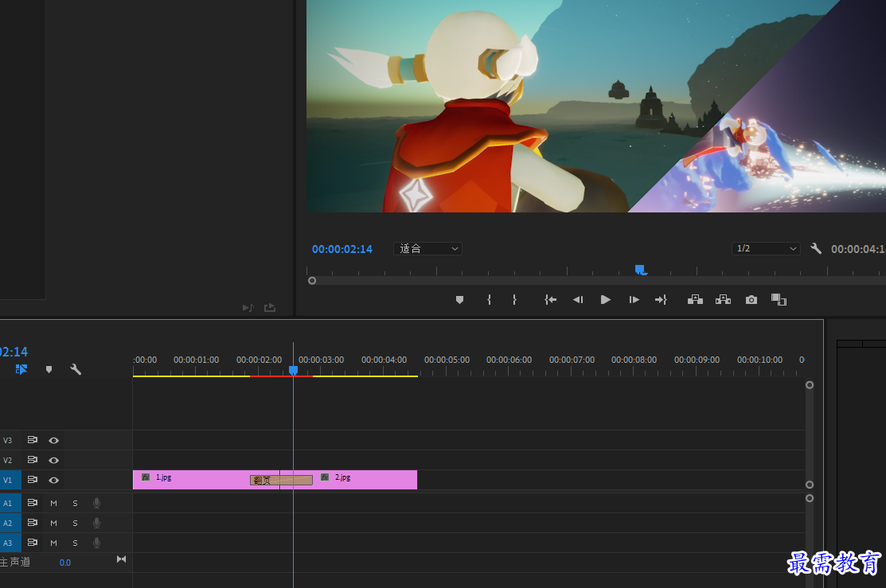886x588 pixels.
Task: Click the fx badge on 2.jpg clip
Action: [325, 477]
